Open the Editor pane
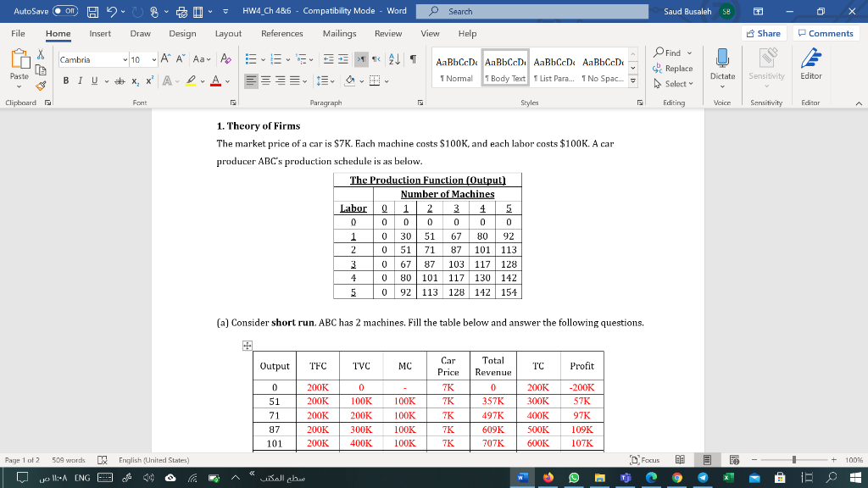The height and width of the screenshot is (488, 868). coord(811,64)
